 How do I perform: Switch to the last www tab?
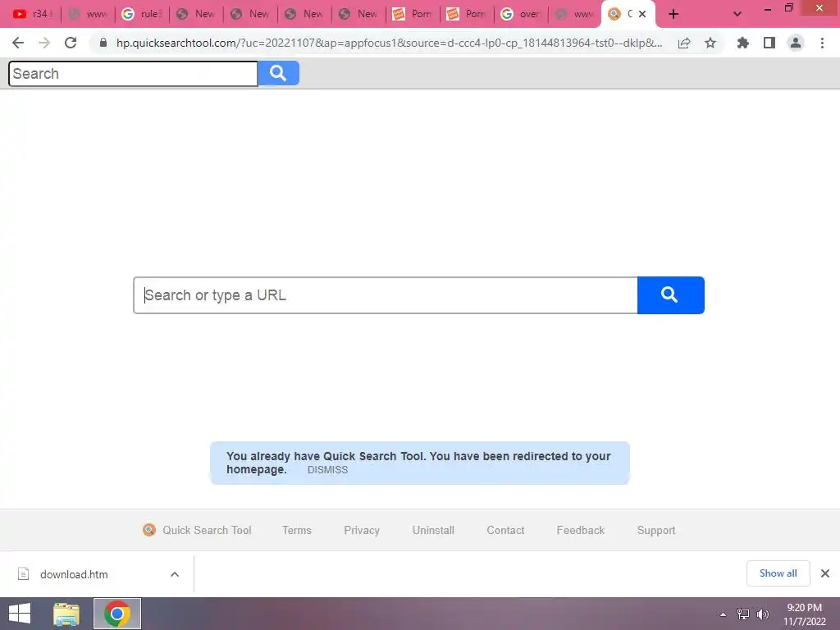tap(575, 14)
